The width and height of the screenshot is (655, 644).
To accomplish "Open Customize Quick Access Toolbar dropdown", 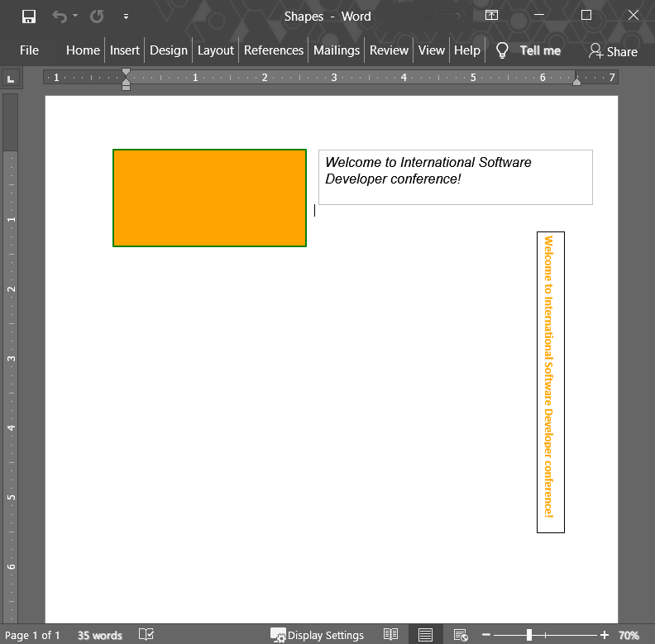I will click(x=126, y=17).
